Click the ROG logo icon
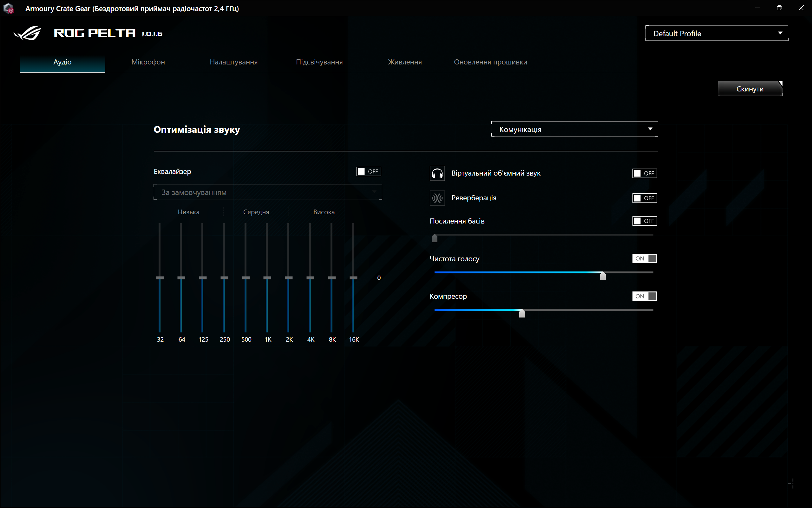Image resolution: width=812 pixels, height=508 pixels. [x=28, y=33]
